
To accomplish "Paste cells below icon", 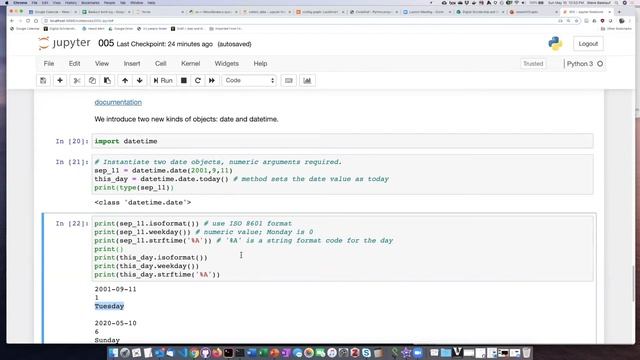I will [107, 80].
